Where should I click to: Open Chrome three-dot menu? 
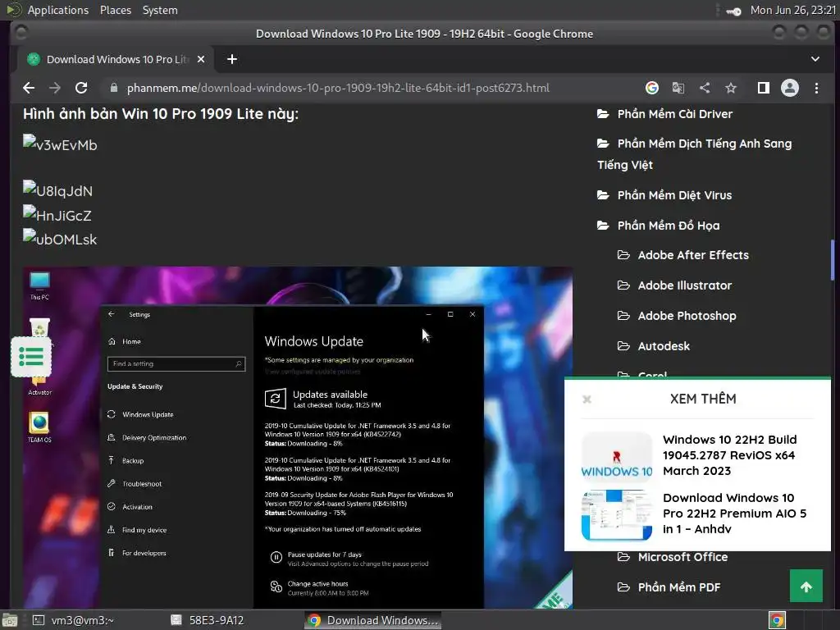coord(816,88)
